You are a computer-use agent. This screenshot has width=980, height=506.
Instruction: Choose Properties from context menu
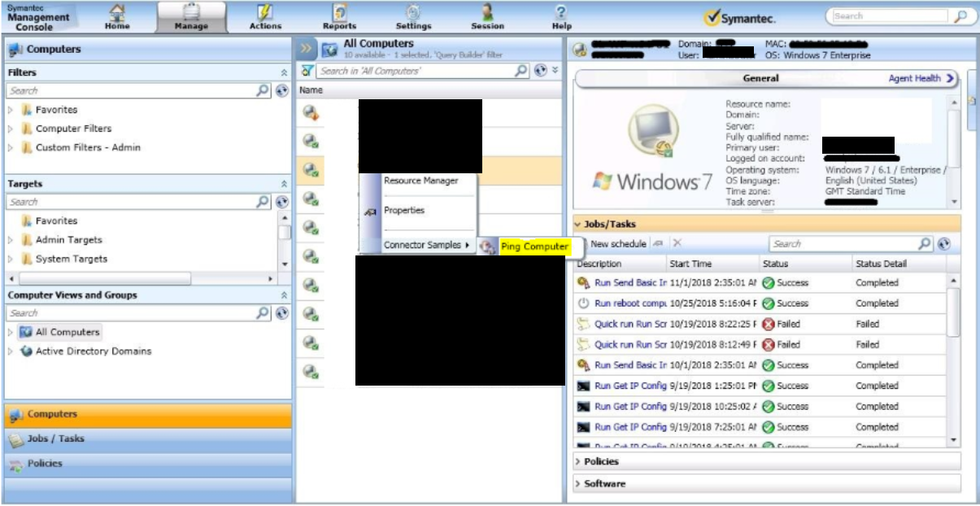(404, 210)
